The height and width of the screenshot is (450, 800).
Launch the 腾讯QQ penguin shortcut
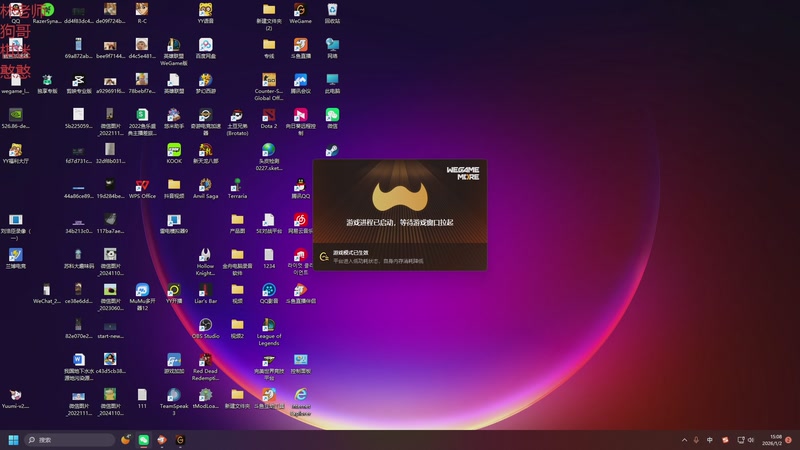tap(301, 188)
